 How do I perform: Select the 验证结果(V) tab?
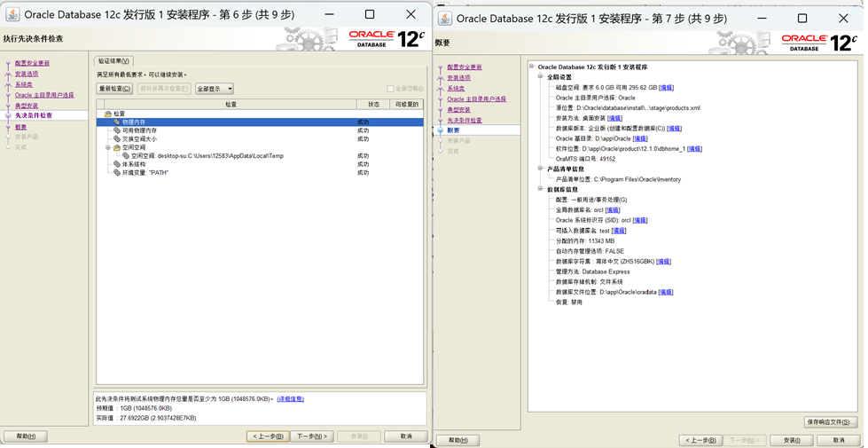point(113,61)
